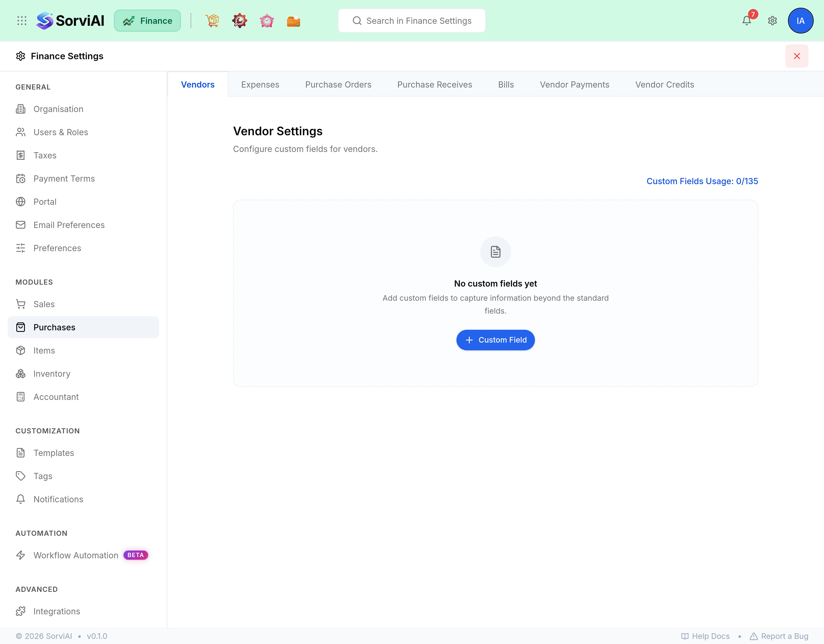
Task: Open Taxes settings
Action: (83, 156)
